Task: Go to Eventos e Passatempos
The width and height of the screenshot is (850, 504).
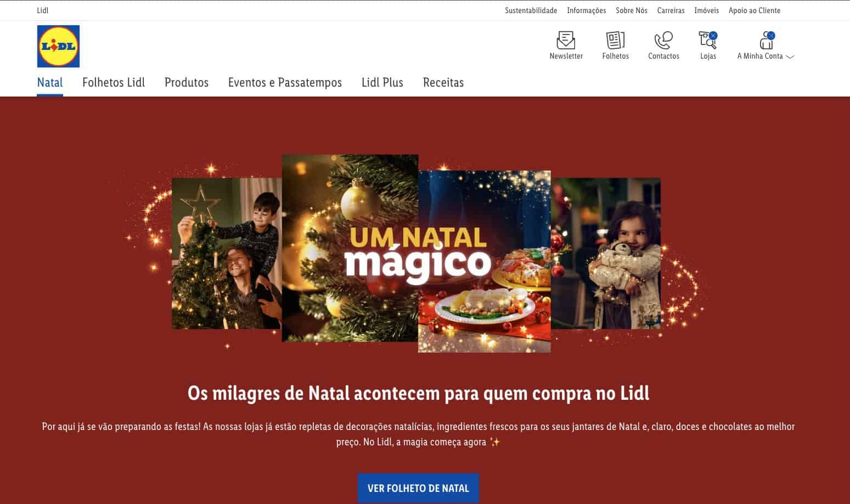Action: [x=285, y=82]
